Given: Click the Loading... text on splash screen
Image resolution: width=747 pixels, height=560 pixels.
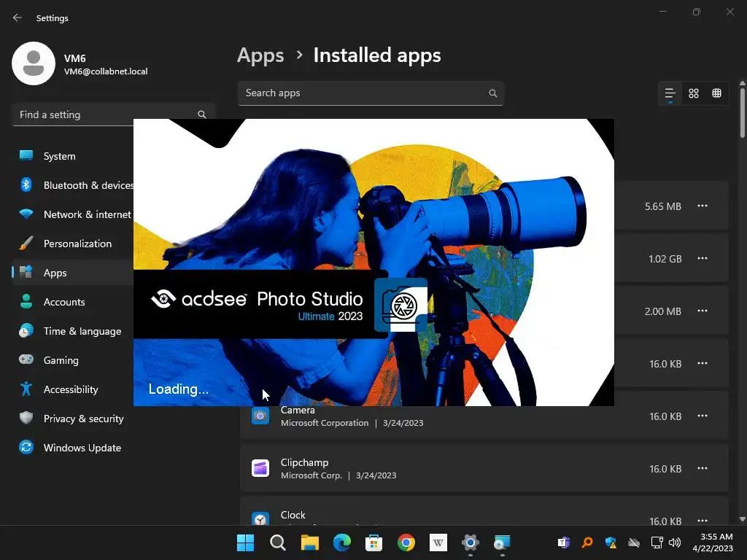Looking at the screenshot, I should tap(179, 389).
